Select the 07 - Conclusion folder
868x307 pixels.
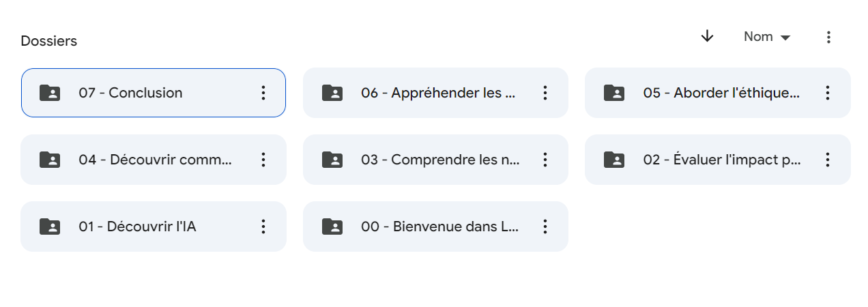coord(154,93)
